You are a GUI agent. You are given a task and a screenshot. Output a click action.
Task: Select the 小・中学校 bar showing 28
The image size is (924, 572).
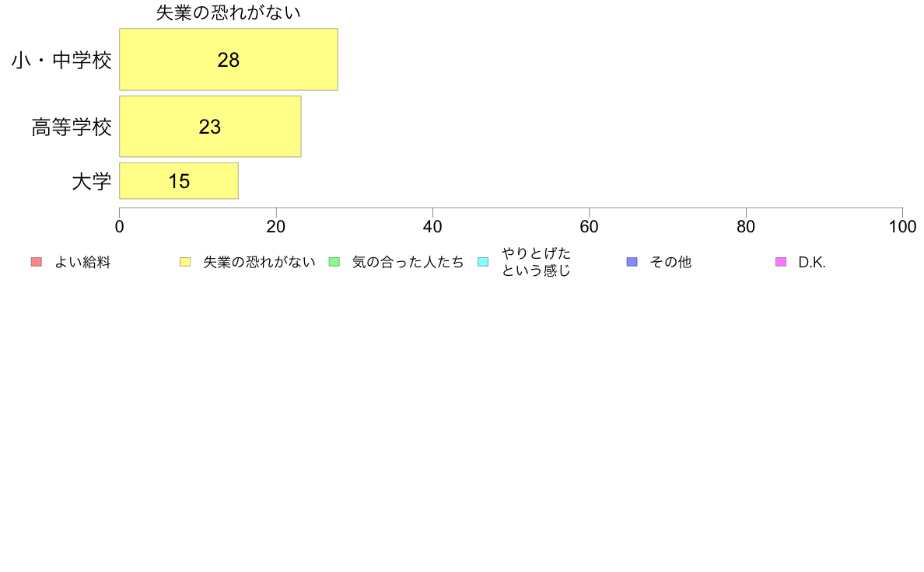tap(229, 60)
